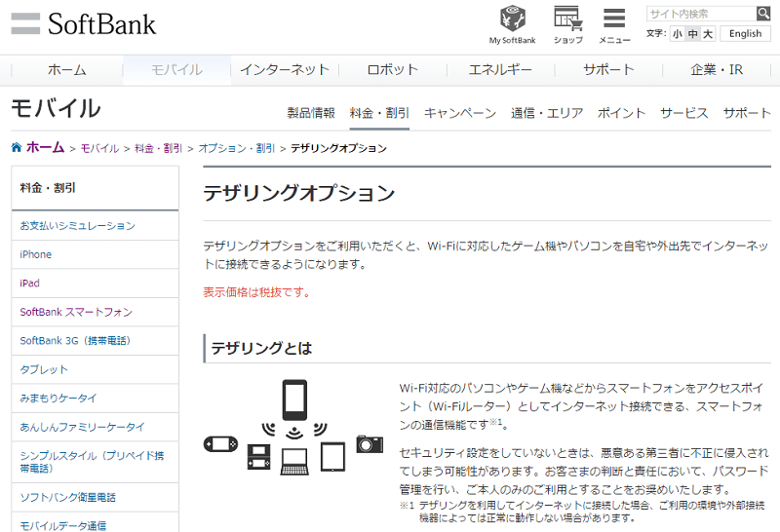This screenshot has width=780, height=532.
Task: Open the サポート main nav tab
Action: coord(608,70)
